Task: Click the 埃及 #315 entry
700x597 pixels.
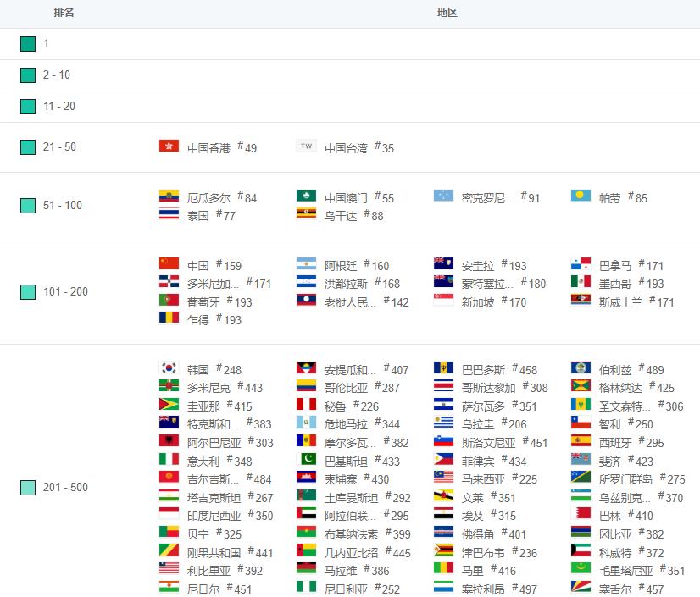Action: [475, 515]
